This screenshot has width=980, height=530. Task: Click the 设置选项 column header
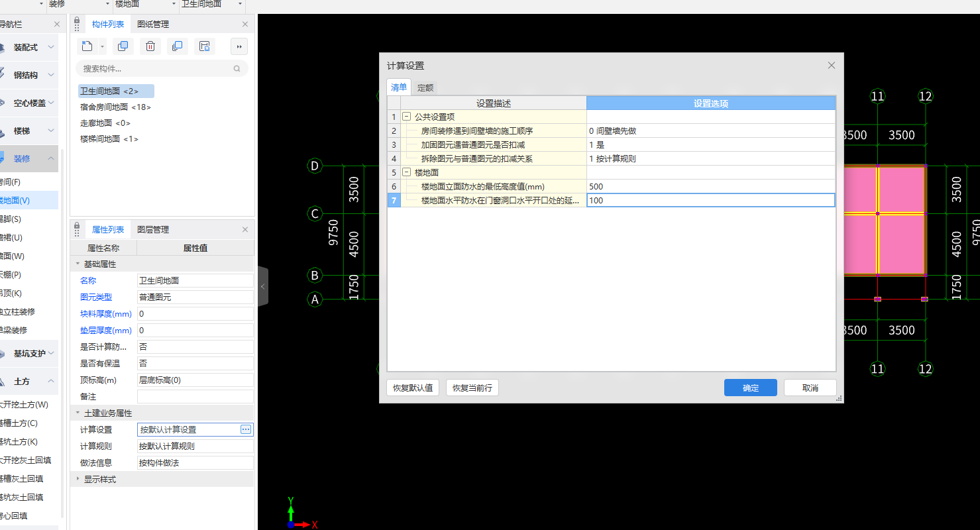710,103
